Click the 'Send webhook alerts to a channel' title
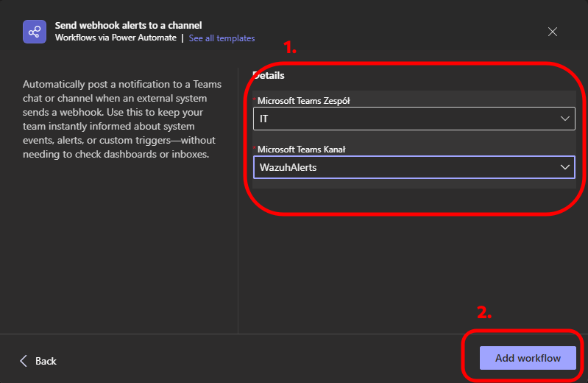 point(128,26)
